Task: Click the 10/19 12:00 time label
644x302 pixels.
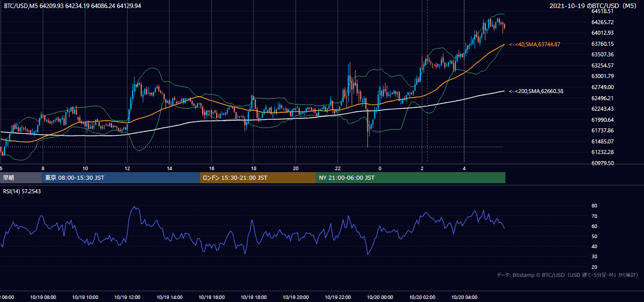Action: (x=127, y=297)
